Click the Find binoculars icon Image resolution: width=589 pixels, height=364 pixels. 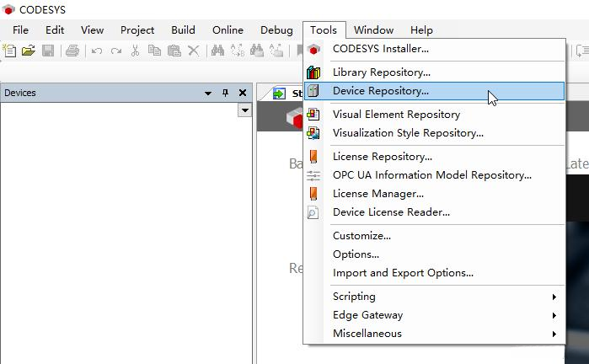(217, 51)
